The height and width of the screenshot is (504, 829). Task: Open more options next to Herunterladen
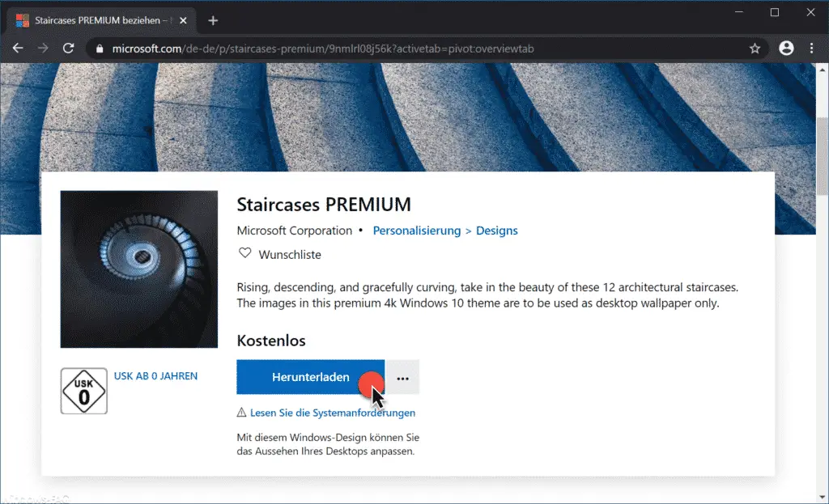coord(402,377)
